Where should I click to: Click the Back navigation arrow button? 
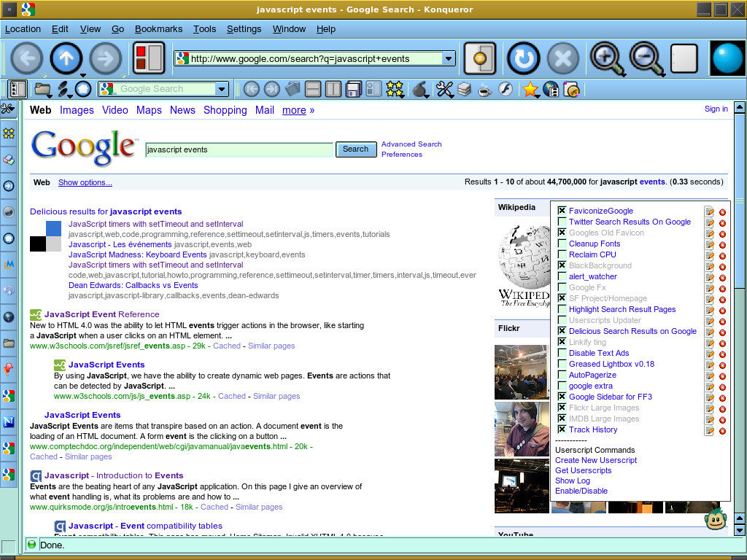27,58
